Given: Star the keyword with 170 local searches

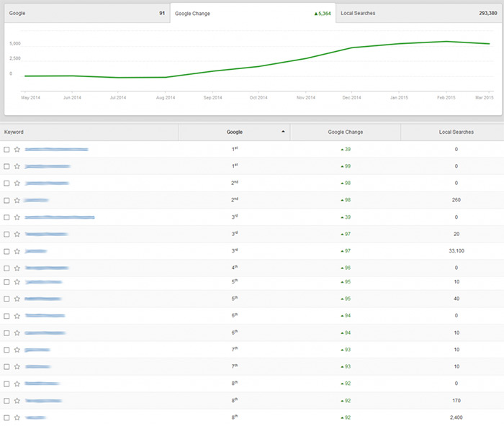Looking at the screenshot, I should click(x=17, y=401).
